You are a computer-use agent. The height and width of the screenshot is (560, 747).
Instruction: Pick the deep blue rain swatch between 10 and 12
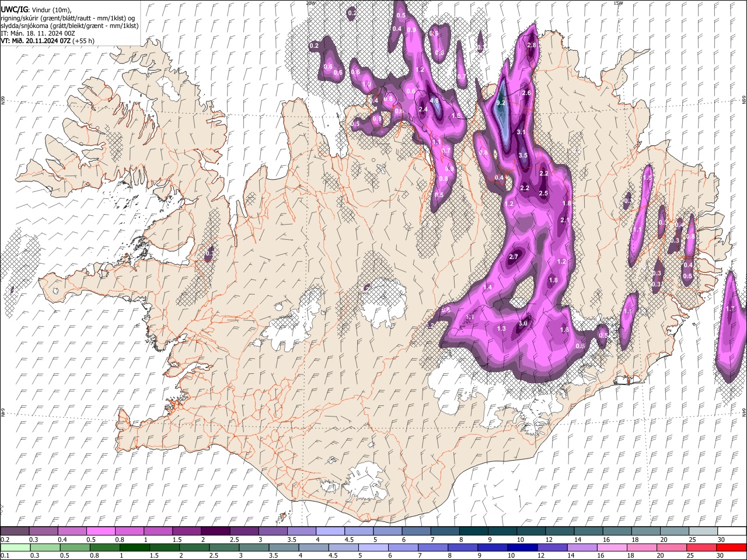(x=522, y=547)
